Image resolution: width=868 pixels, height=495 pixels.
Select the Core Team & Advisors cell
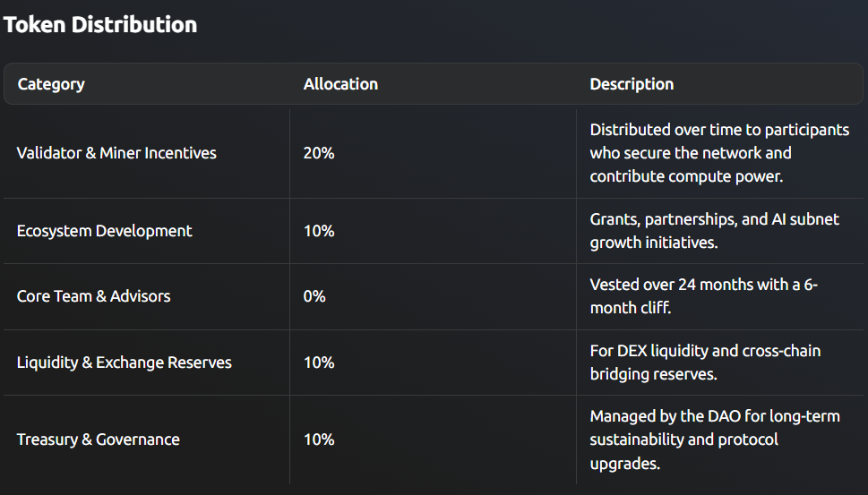[x=93, y=296]
